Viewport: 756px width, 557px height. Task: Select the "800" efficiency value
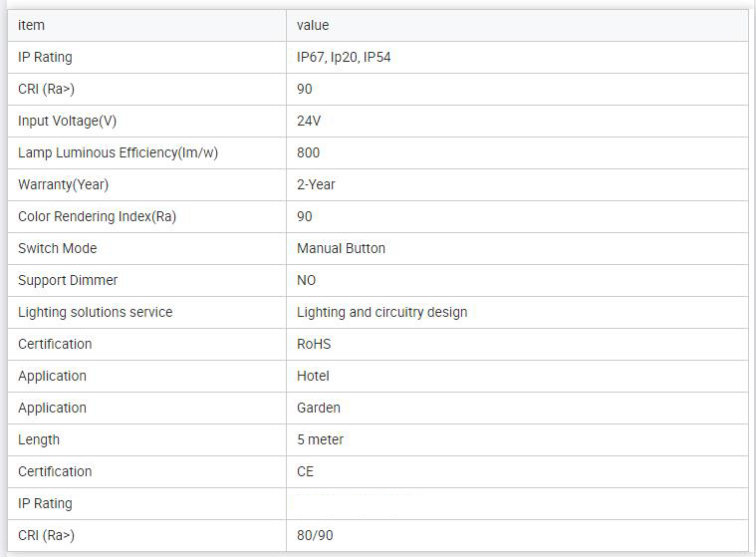[308, 152]
